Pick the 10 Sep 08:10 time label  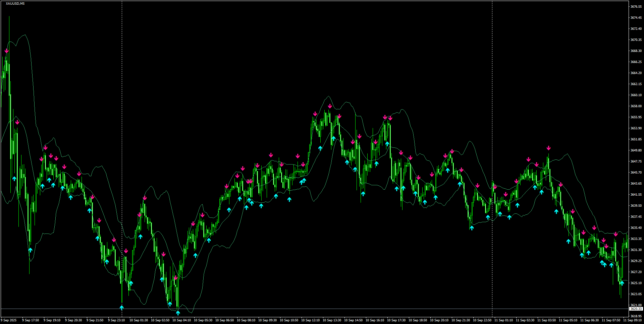246,320
